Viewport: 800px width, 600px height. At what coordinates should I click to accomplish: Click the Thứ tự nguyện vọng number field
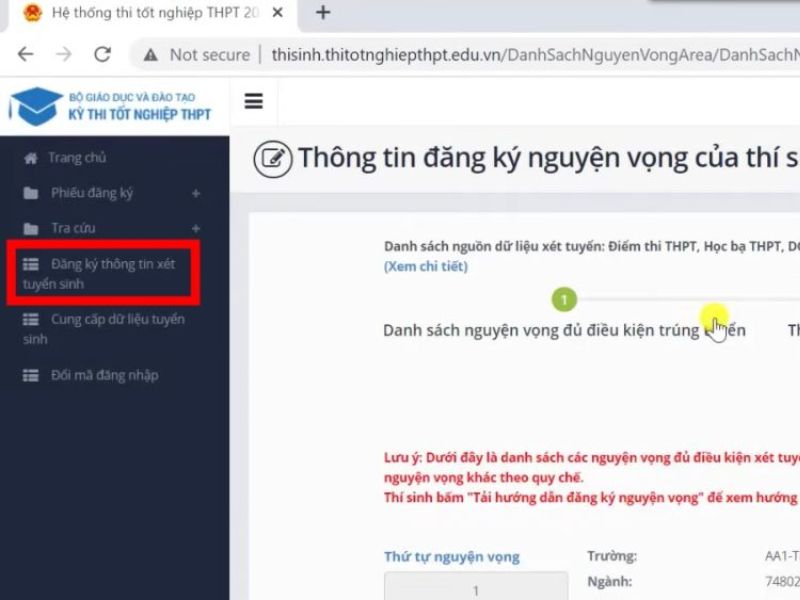coord(476,587)
